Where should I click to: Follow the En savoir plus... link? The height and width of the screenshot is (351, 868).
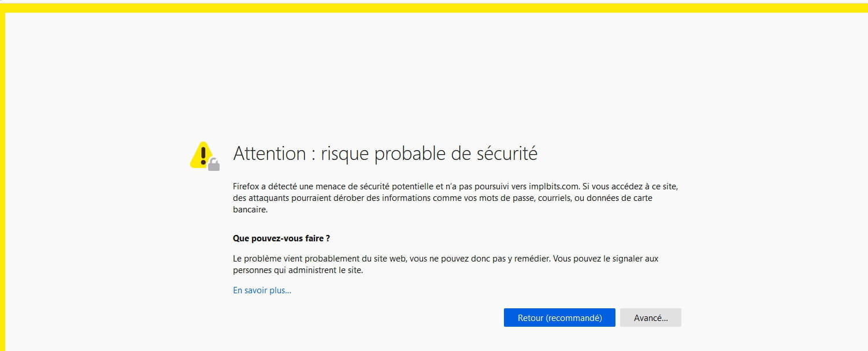[262, 290]
